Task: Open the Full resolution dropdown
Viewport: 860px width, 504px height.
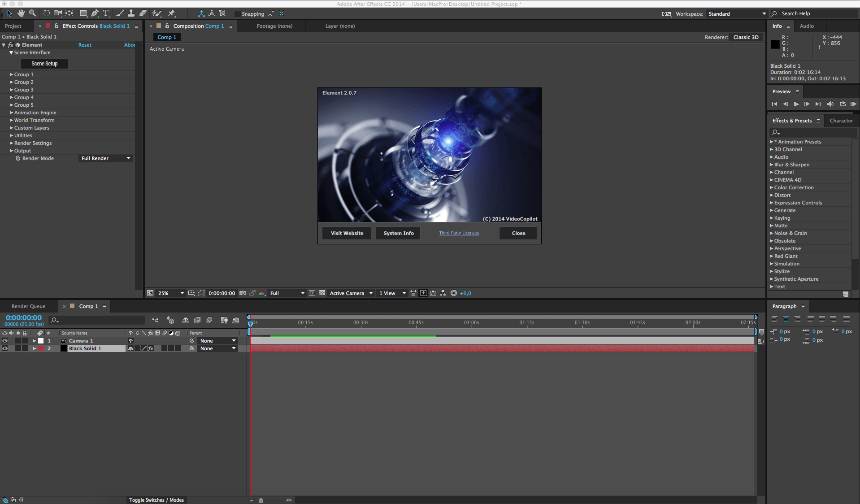Action: (x=287, y=293)
